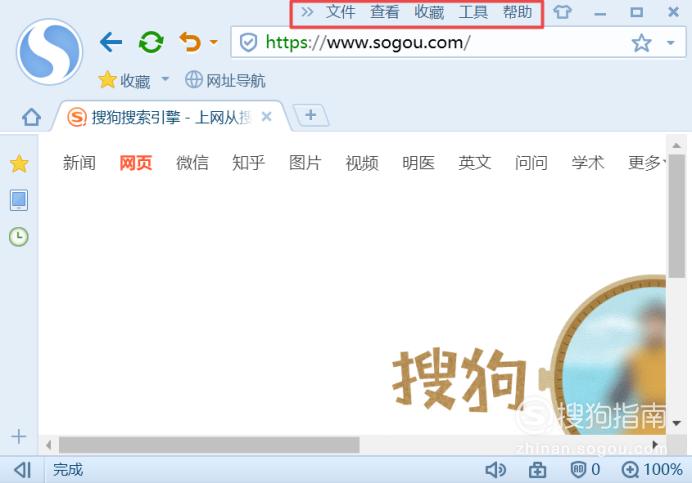The width and height of the screenshot is (692, 483).
Task: Go to 微信 search category
Action: (x=192, y=163)
